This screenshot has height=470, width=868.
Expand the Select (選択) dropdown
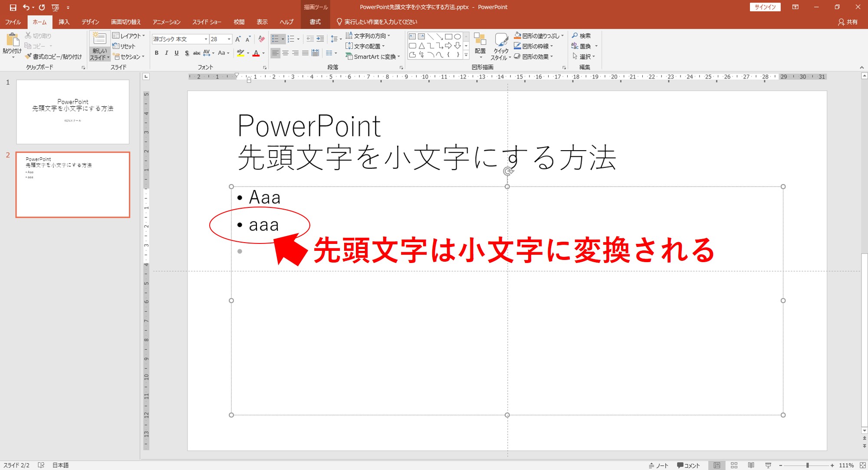pyautogui.click(x=584, y=56)
